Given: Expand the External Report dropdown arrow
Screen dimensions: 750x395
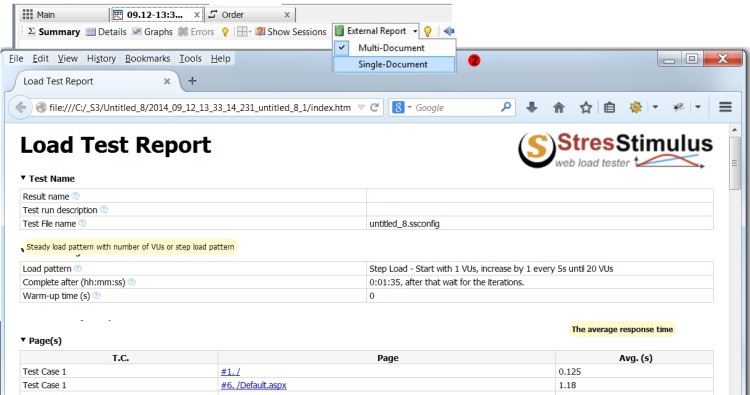Looking at the screenshot, I should [415, 32].
